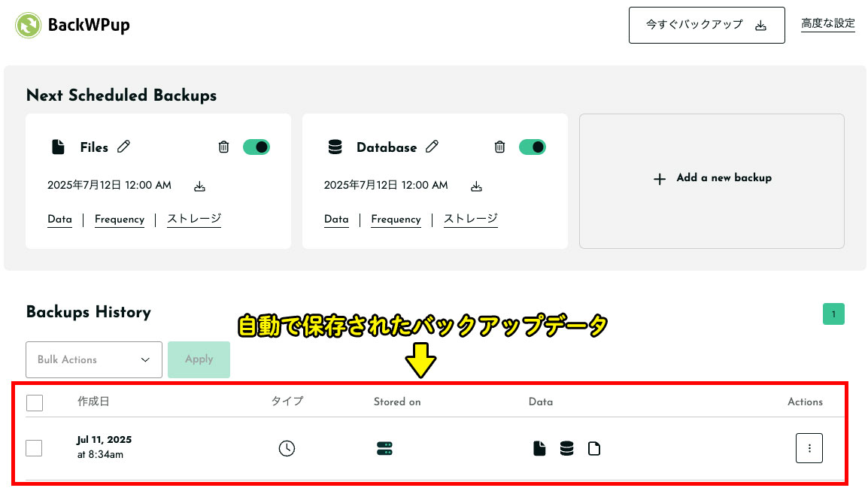Click the Files card date 2025年7月12日 12:00 AM

coord(110,186)
